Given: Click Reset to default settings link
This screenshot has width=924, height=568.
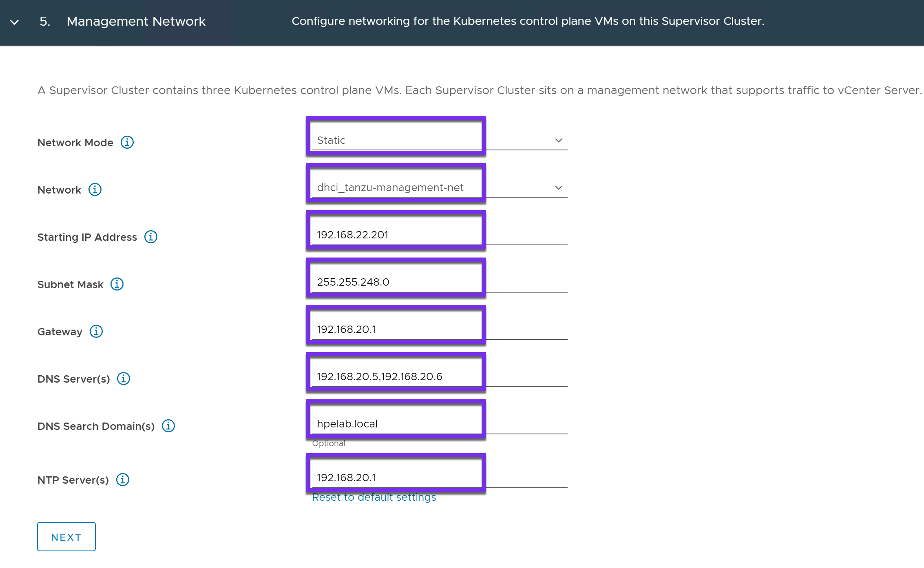Looking at the screenshot, I should tap(374, 498).
